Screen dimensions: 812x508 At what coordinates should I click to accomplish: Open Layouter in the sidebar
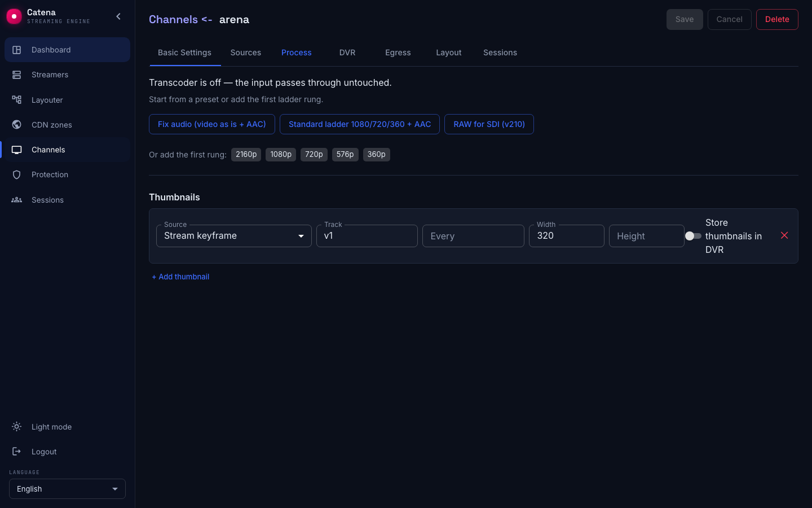67,100
